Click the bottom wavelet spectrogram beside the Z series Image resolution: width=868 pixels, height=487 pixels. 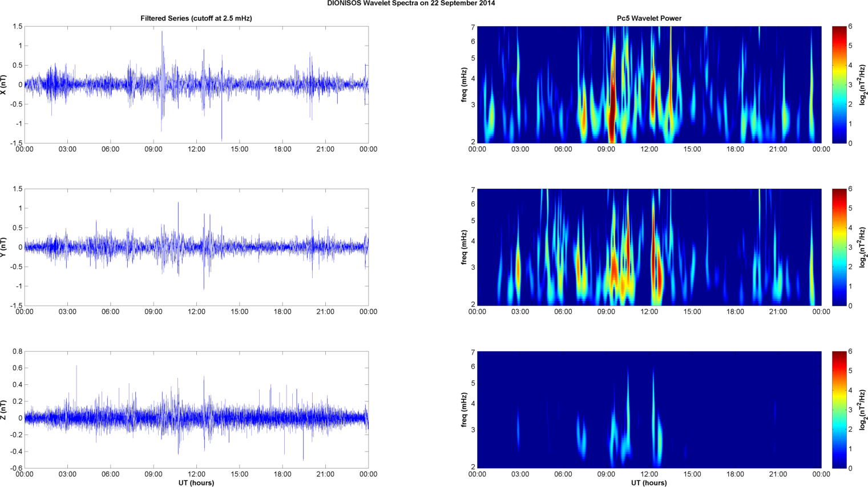point(649,409)
